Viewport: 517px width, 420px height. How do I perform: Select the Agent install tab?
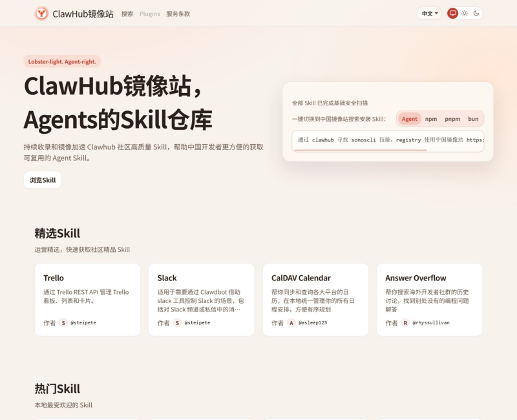tap(410, 119)
